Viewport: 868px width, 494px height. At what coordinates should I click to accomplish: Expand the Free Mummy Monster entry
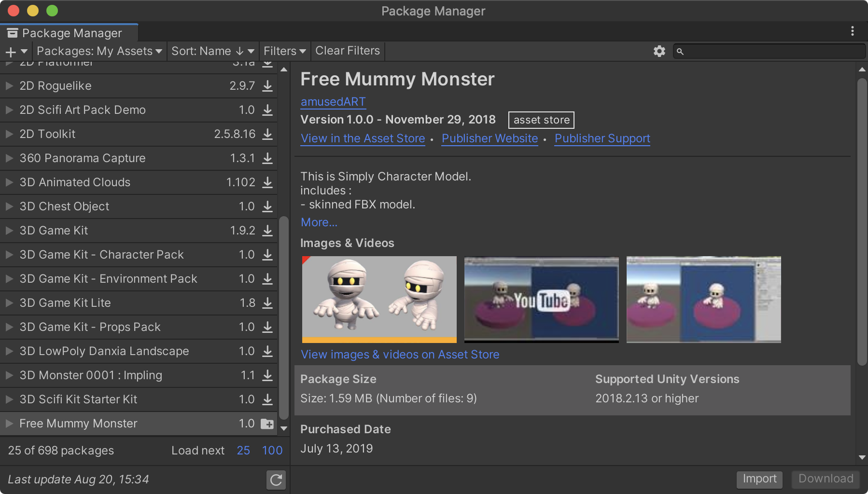tap(9, 424)
